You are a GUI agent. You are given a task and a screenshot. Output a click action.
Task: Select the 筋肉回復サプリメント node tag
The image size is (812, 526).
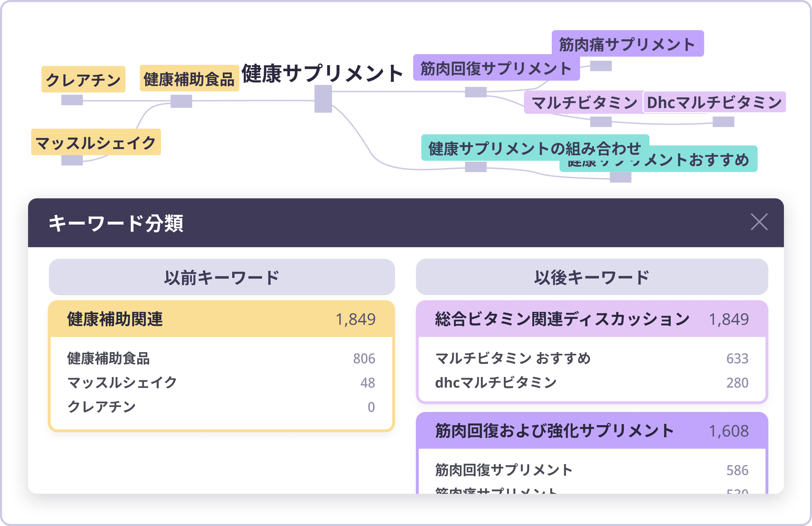click(496, 68)
